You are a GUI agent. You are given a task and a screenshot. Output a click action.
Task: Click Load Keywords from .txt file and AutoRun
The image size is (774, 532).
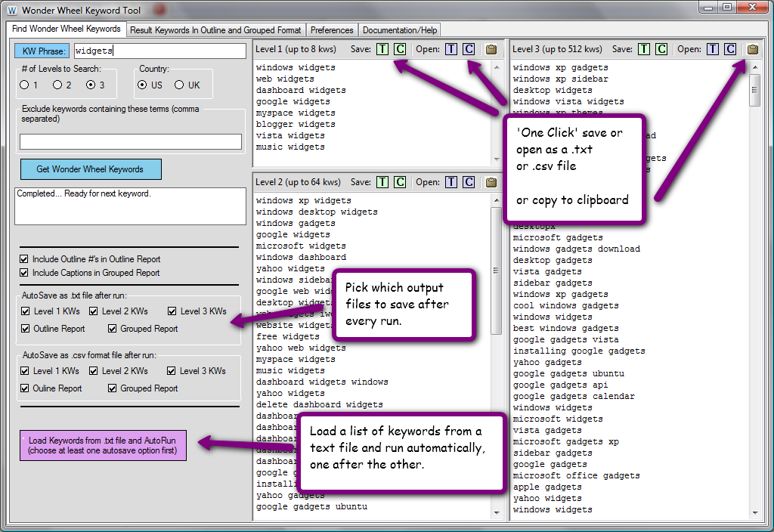click(x=102, y=445)
